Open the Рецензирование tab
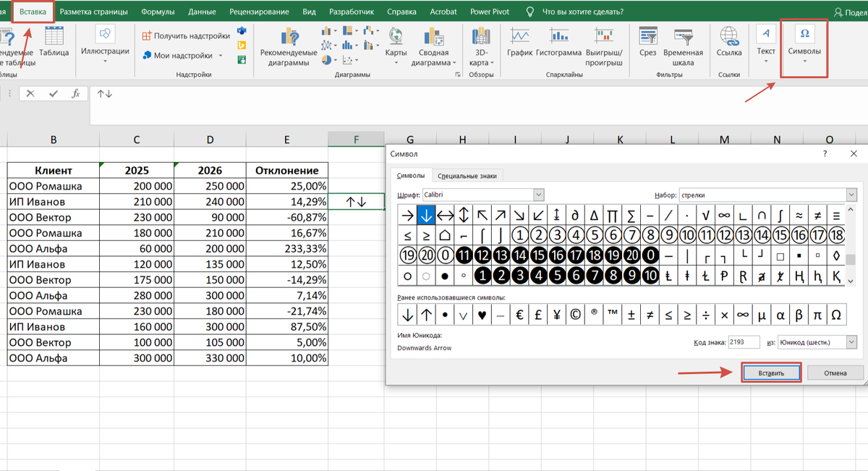 259,12
